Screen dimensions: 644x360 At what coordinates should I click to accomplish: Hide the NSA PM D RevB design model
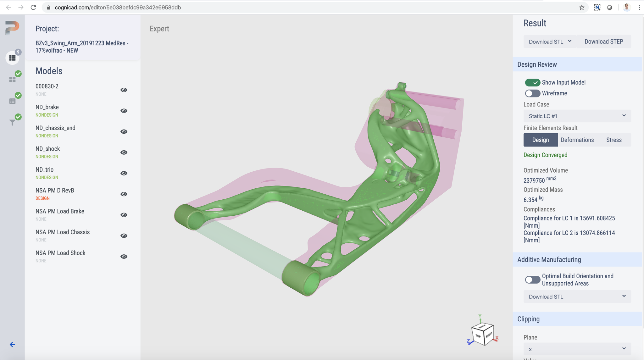[x=124, y=194]
